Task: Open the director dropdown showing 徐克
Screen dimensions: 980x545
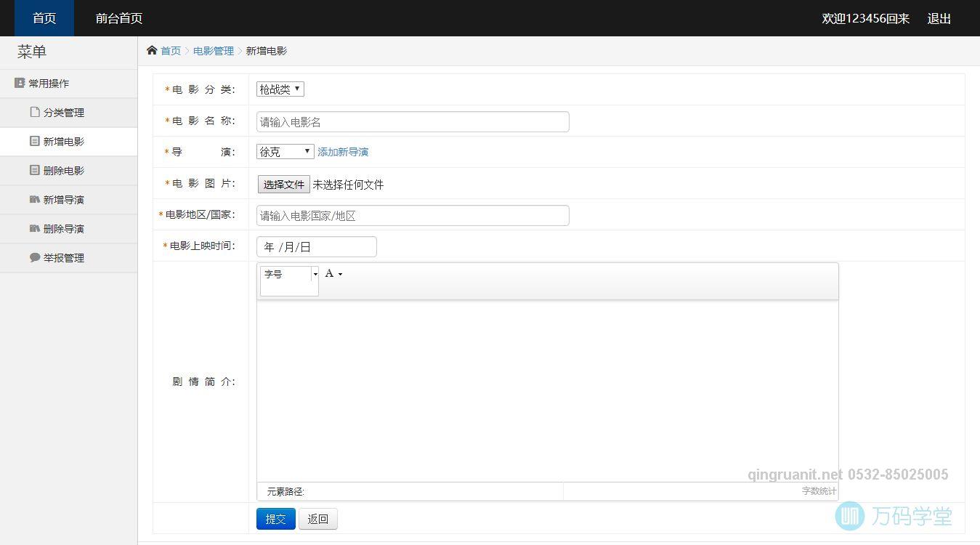Action: (284, 151)
